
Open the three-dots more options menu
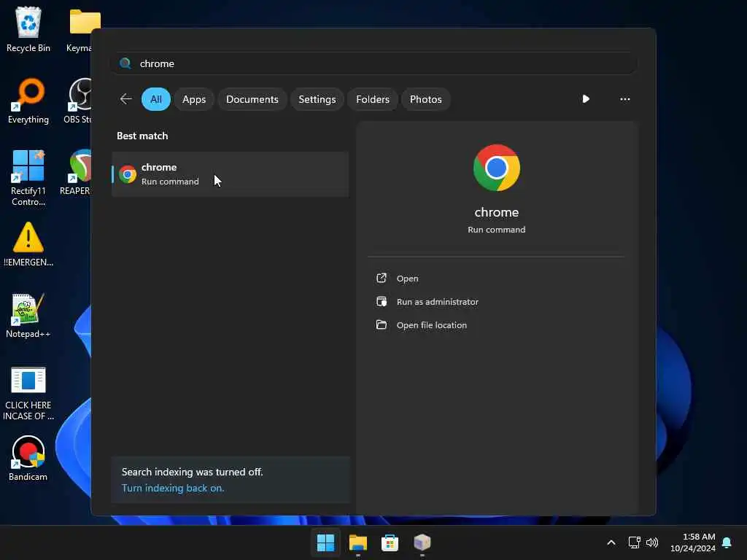(625, 99)
